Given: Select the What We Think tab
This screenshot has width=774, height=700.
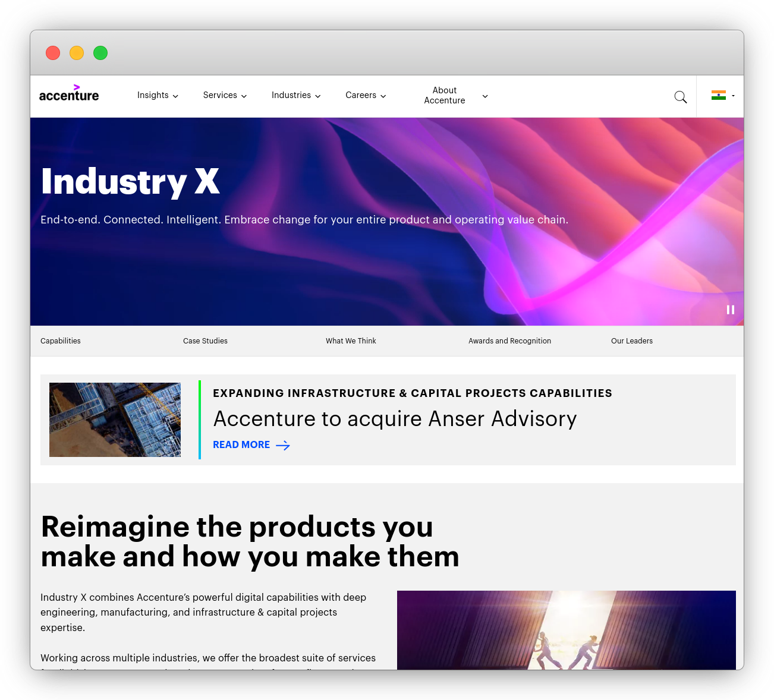Looking at the screenshot, I should point(351,341).
